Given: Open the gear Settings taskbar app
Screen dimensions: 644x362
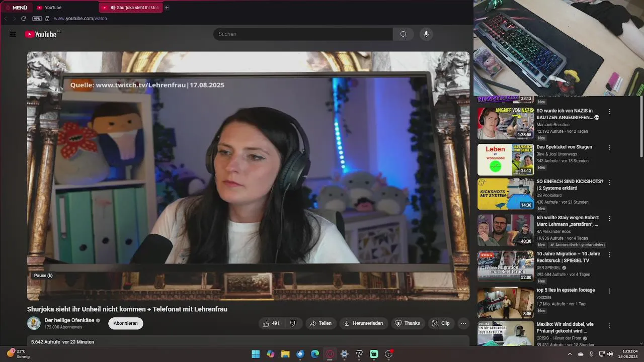Looking at the screenshot, I should click(x=344, y=354).
